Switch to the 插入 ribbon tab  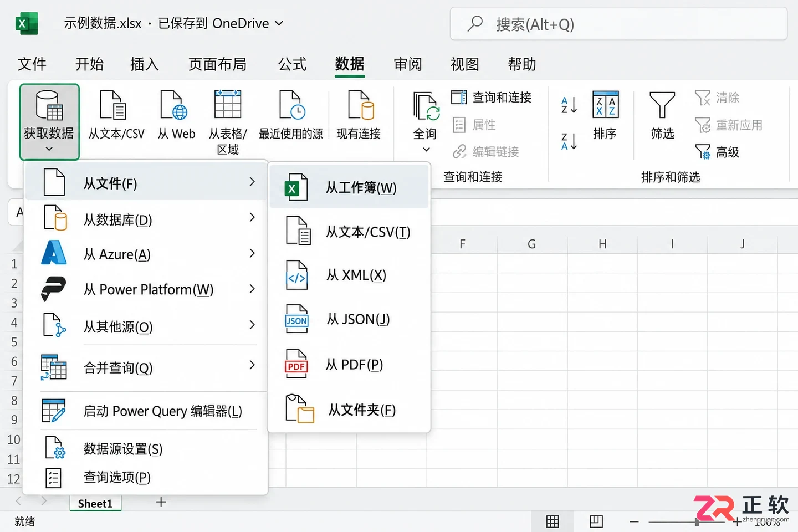(x=145, y=64)
